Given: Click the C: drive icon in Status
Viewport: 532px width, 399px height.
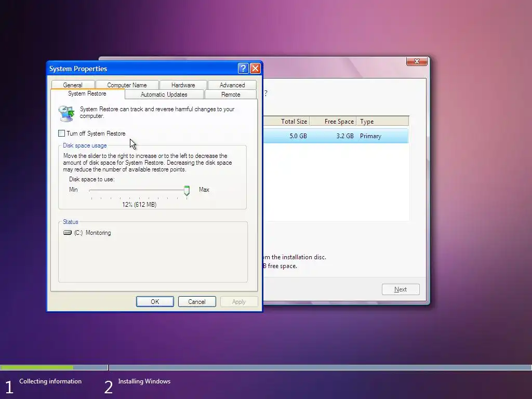Looking at the screenshot, I should click(68, 233).
